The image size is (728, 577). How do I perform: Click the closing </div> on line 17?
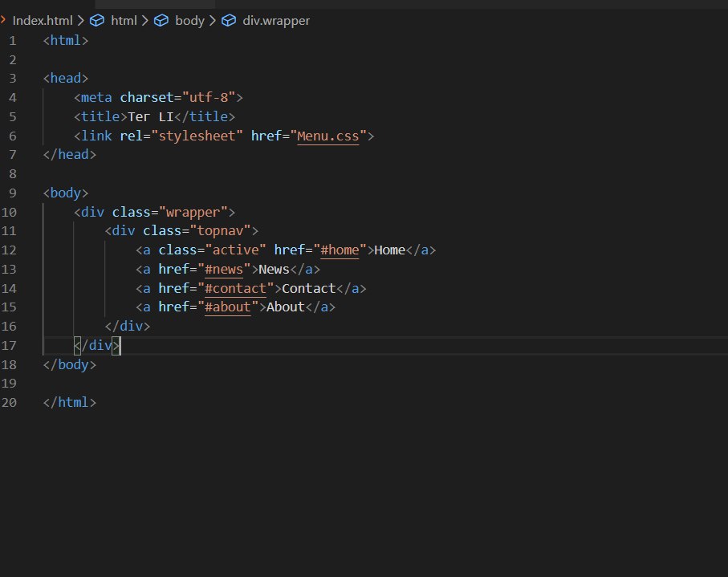[96, 345]
